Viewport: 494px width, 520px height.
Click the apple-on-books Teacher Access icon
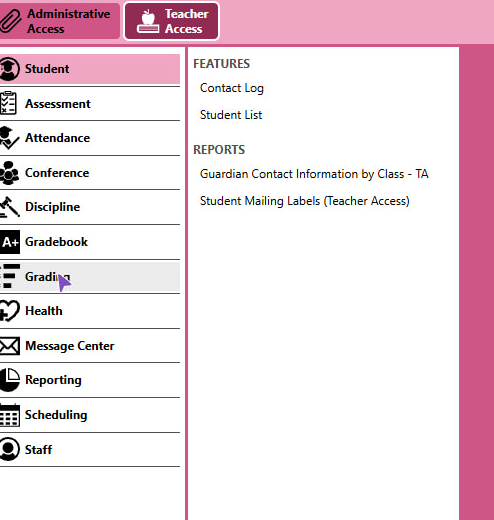pos(148,21)
